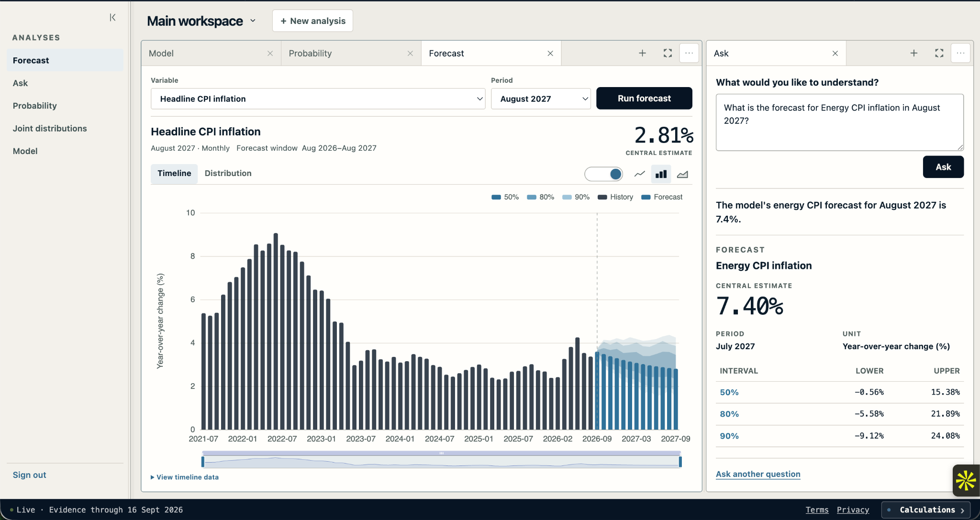Add a new tab in the Ask panel
The height and width of the screenshot is (520, 980).
(913, 53)
